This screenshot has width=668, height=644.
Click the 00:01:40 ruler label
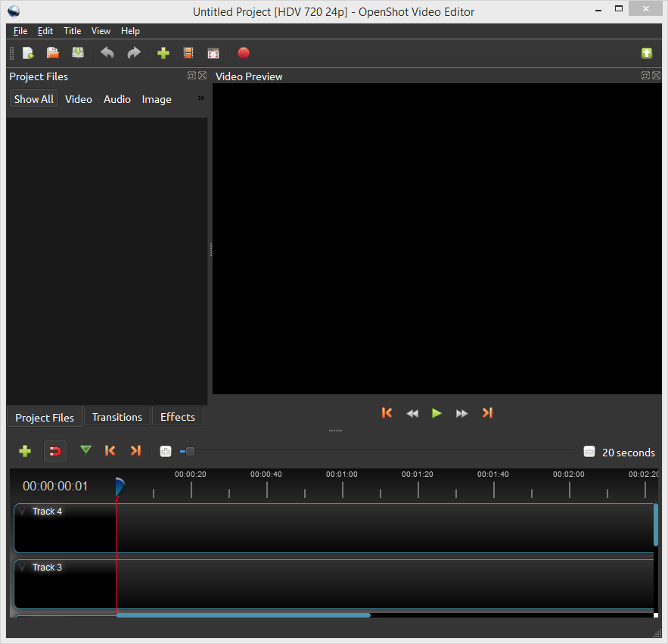tap(493, 474)
